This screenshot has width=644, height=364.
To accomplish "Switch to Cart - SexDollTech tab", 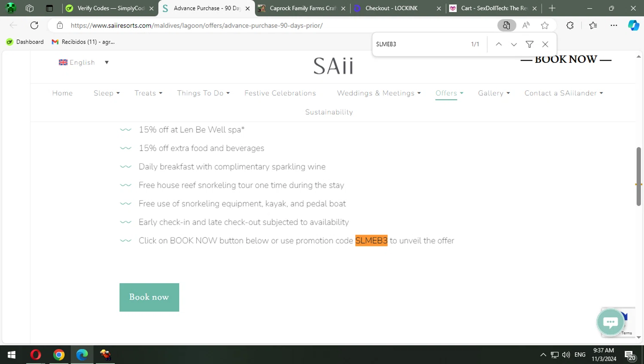I will (x=494, y=8).
